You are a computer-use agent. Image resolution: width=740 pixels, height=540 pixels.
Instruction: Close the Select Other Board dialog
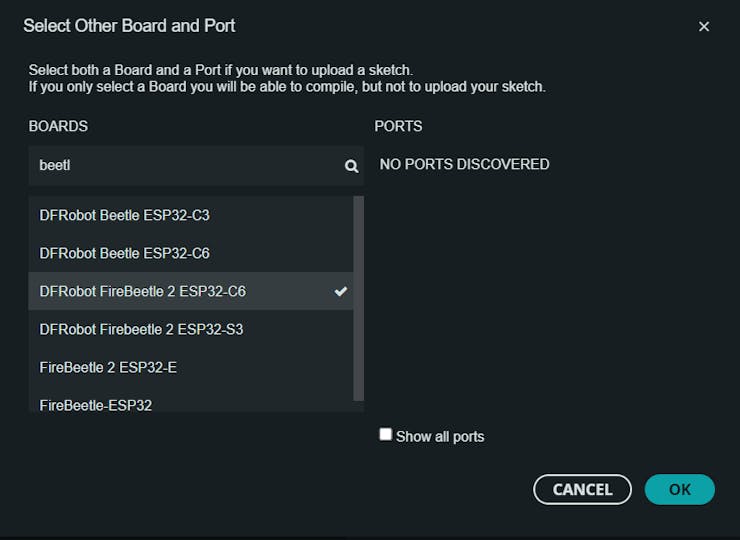704,27
